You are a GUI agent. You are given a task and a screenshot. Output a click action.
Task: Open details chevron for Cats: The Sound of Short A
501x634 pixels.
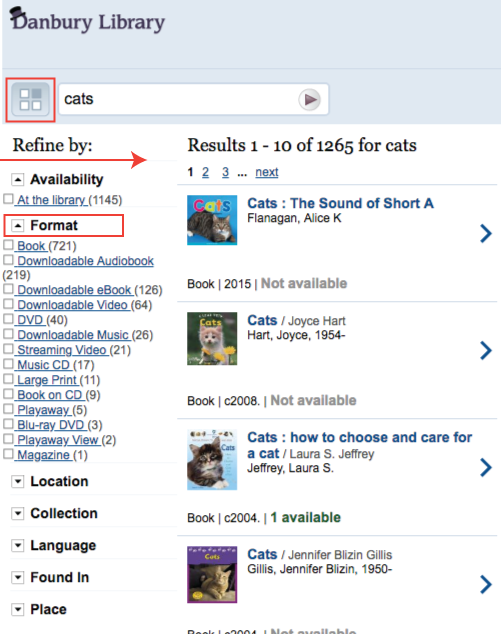coord(486,233)
